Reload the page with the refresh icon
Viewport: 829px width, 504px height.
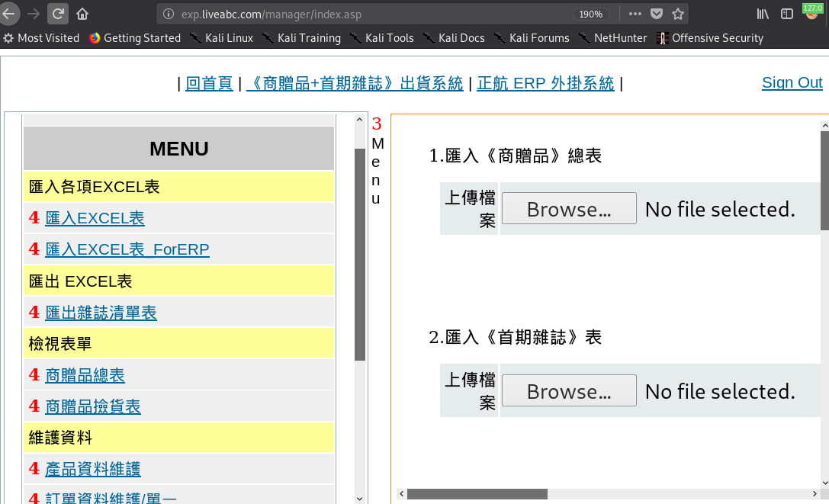pyautogui.click(x=58, y=14)
